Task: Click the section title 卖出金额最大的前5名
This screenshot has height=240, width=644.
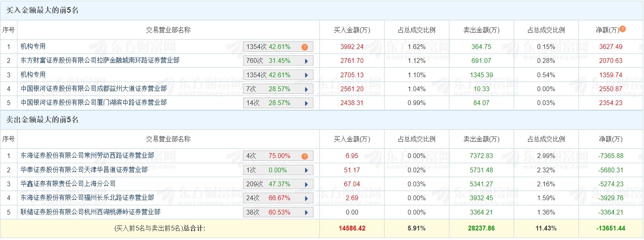Action: pyautogui.click(x=43, y=119)
